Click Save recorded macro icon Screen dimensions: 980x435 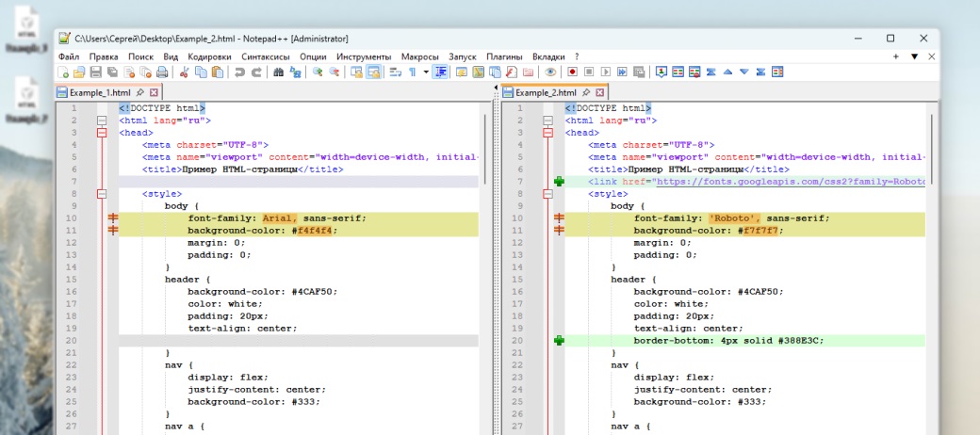(x=639, y=72)
